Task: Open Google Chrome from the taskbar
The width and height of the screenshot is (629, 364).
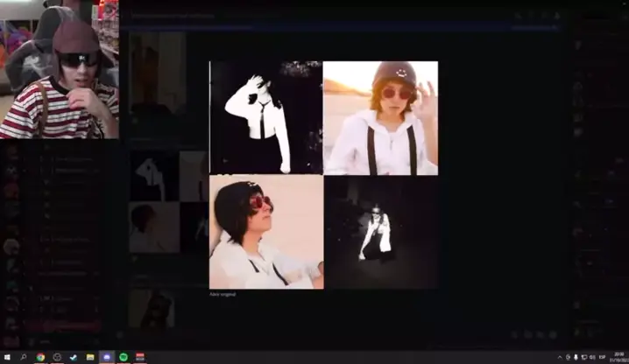Action: click(40, 357)
